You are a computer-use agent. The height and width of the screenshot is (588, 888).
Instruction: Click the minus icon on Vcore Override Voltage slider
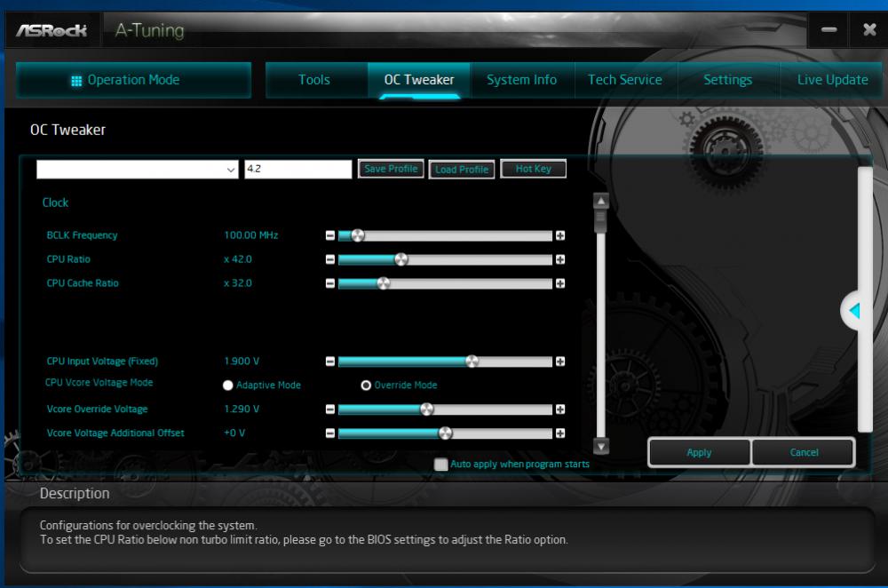331,409
